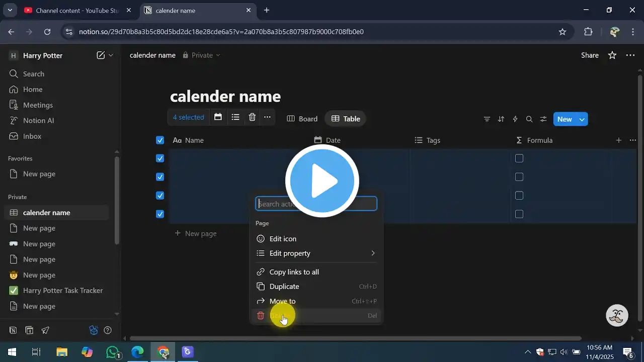Open the page options three-dot menu
Screen dimensions: 644x362
click(x=630, y=55)
